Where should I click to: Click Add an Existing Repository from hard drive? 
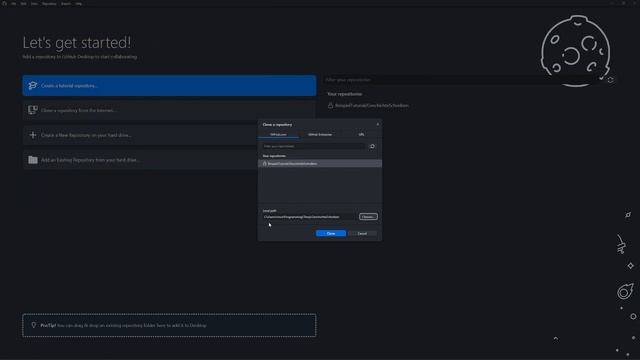[140, 160]
